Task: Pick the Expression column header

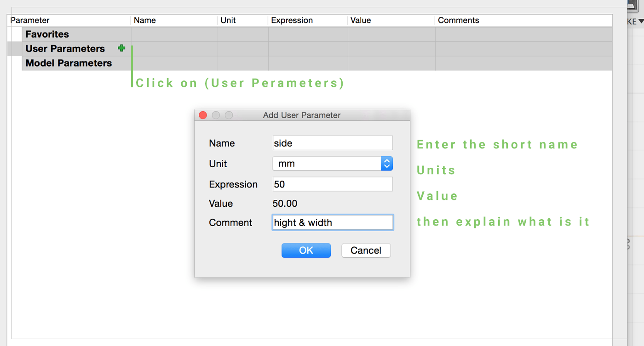Action: (292, 20)
